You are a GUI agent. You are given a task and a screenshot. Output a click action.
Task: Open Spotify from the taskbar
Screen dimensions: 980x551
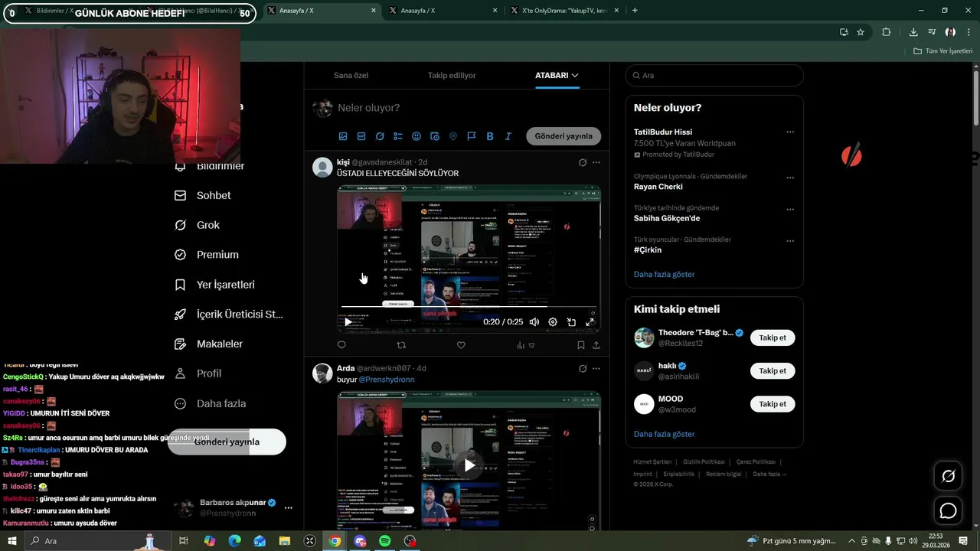385,541
